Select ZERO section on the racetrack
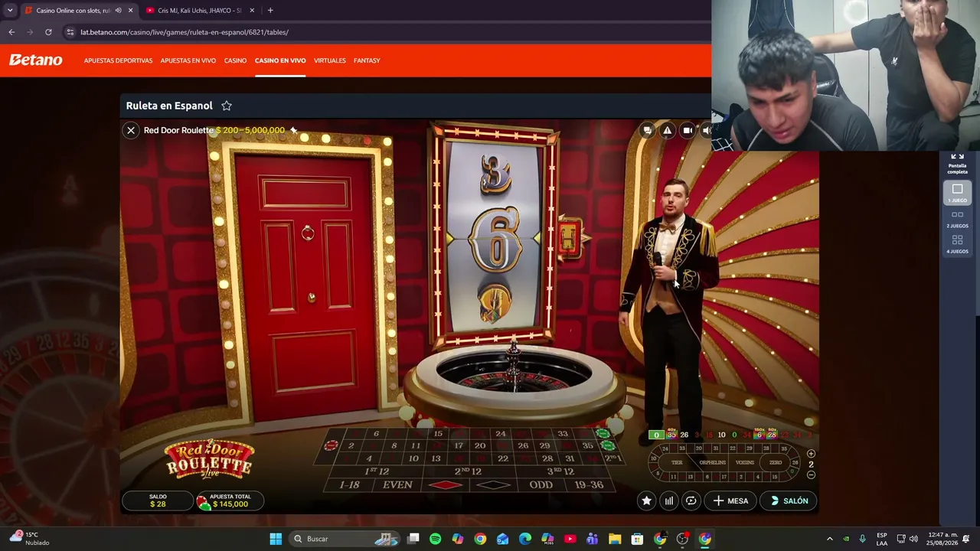 pos(776,462)
